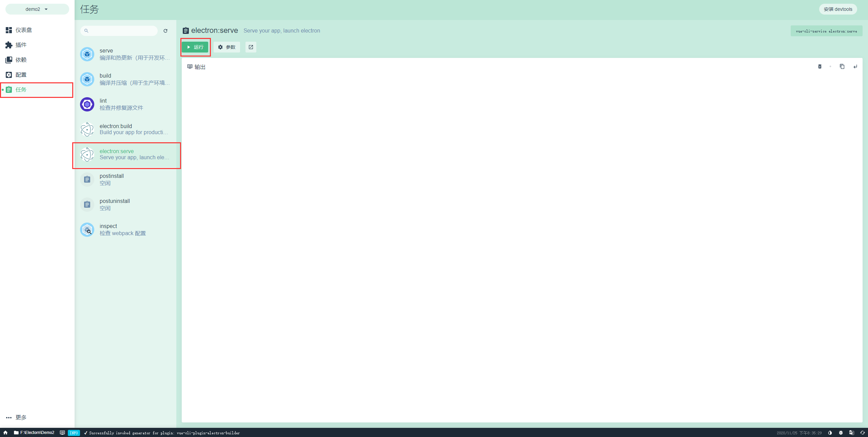Click scroll-to-bottom arrow in output panel
Screen dimensions: 868x437
(855, 67)
